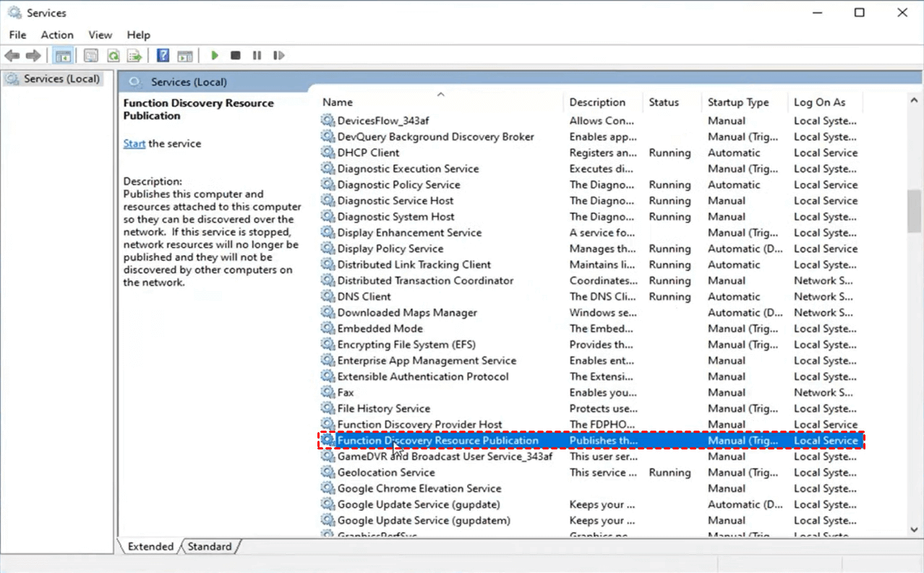Viewport: 924px width, 573px height.
Task: Select Services (Local) in the console tree
Action: pos(61,79)
